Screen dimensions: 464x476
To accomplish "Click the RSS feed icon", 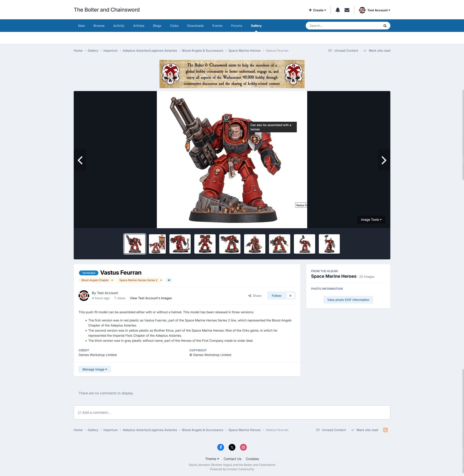I will pyautogui.click(x=385, y=430).
